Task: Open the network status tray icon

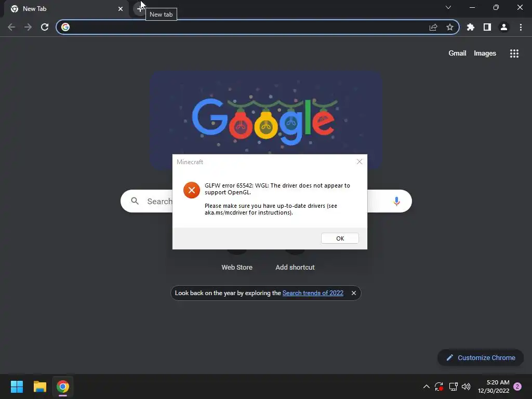Action: coord(453,387)
